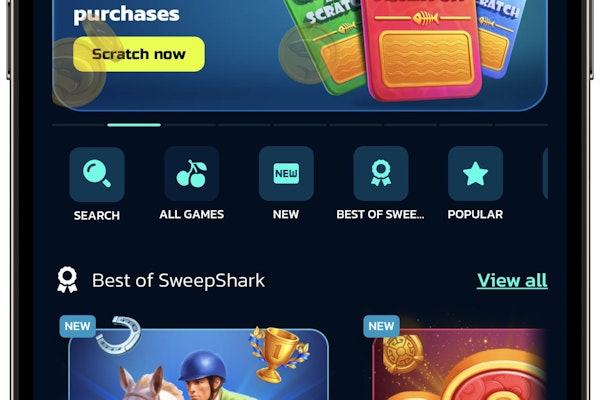Image resolution: width=600 pixels, height=400 pixels.
Task: Select the Popular star icon
Action: click(475, 174)
